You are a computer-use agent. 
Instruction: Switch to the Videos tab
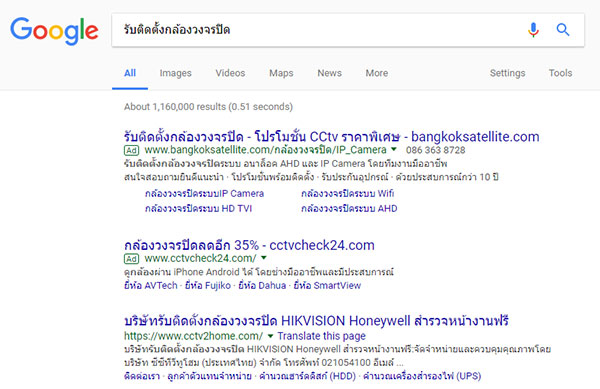click(x=230, y=73)
